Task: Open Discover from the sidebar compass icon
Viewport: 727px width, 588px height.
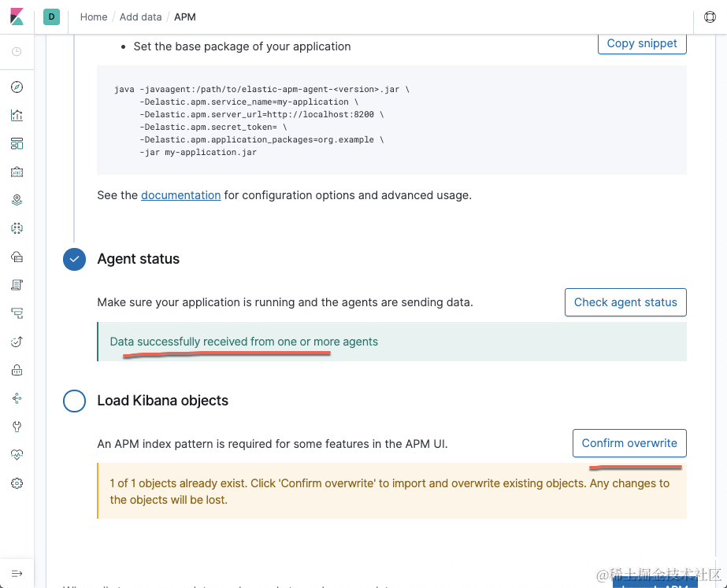Action: click(17, 87)
